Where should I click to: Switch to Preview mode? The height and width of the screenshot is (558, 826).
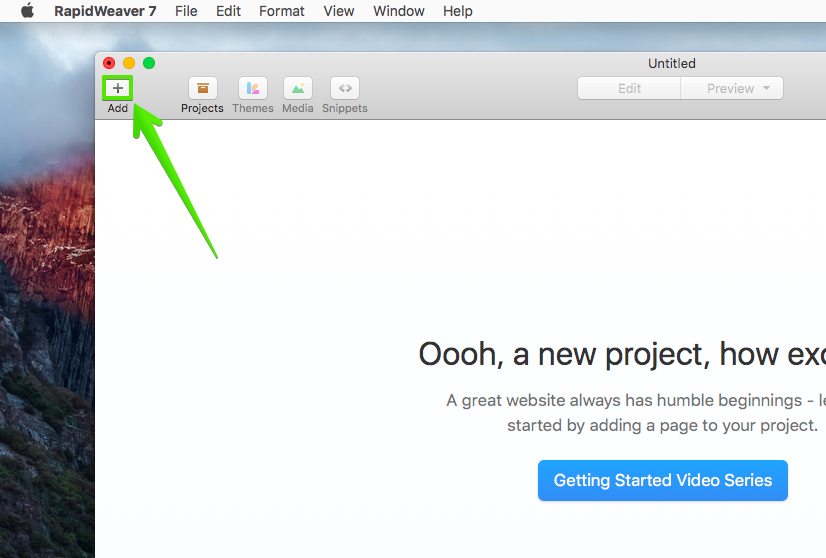pos(731,89)
